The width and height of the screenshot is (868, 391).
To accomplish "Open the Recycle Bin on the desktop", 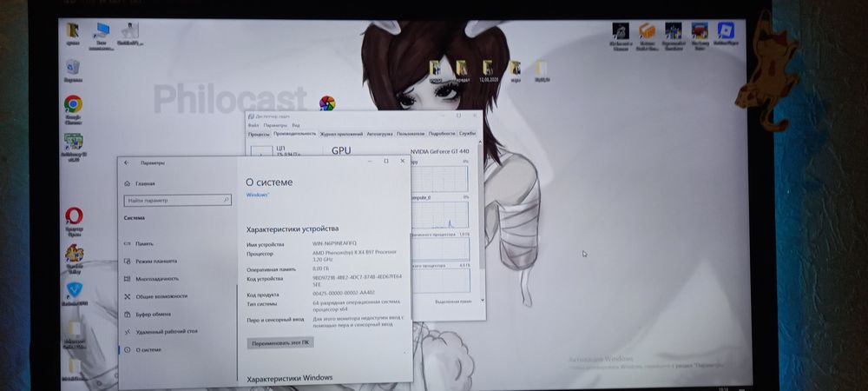I will [73, 68].
